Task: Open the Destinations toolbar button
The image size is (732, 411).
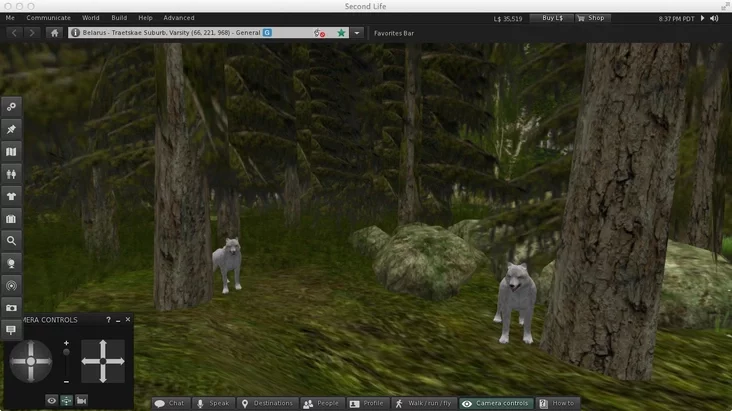Action: coord(267,404)
